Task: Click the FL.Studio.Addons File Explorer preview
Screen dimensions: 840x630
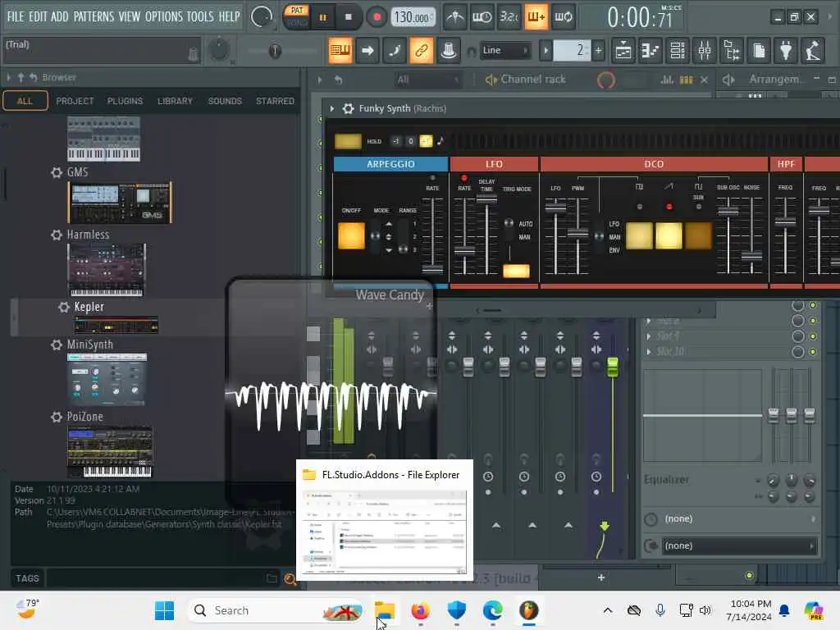Action: [385, 519]
